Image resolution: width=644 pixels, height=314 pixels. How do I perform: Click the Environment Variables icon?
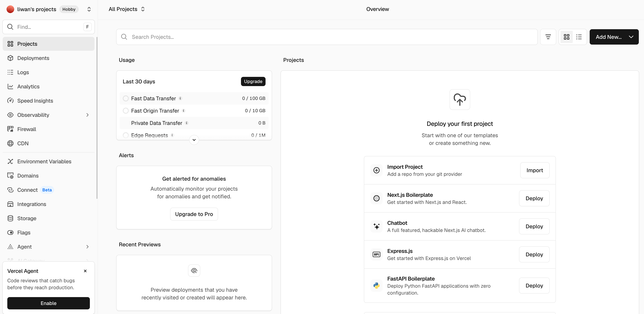tap(10, 161)
